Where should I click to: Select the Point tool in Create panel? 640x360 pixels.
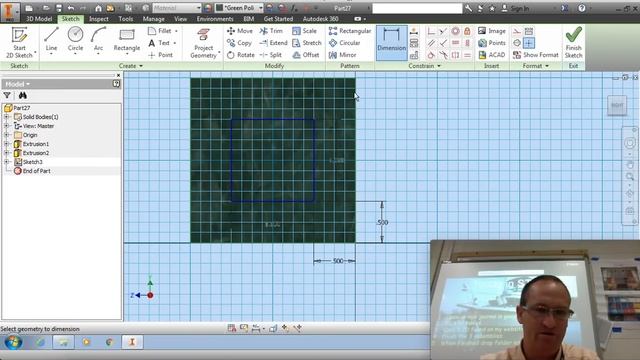160,55
